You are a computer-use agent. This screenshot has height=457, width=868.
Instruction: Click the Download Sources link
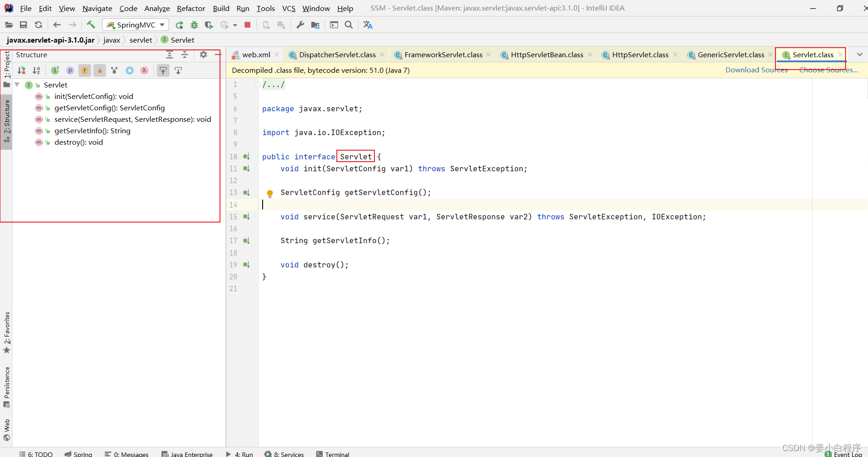tap(756, 70)
